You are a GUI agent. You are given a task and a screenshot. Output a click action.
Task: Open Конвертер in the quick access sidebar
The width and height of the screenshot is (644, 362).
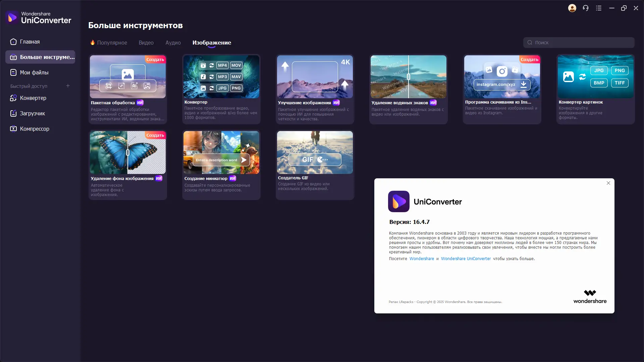[x=33, y=98]
